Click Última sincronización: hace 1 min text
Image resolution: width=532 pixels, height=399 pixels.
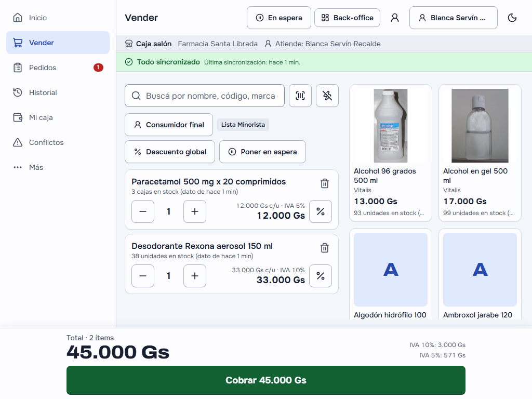pyautogui.click(x=252, y=62)
